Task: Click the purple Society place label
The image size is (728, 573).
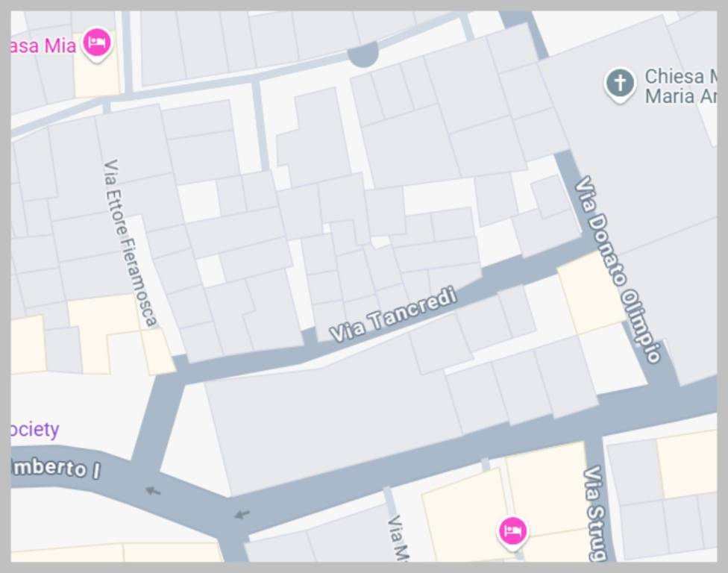Action: point(35,430)
